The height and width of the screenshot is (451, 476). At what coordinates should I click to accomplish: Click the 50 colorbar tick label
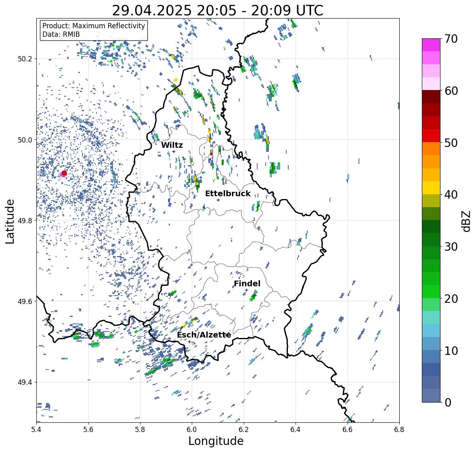click(451, 143)
